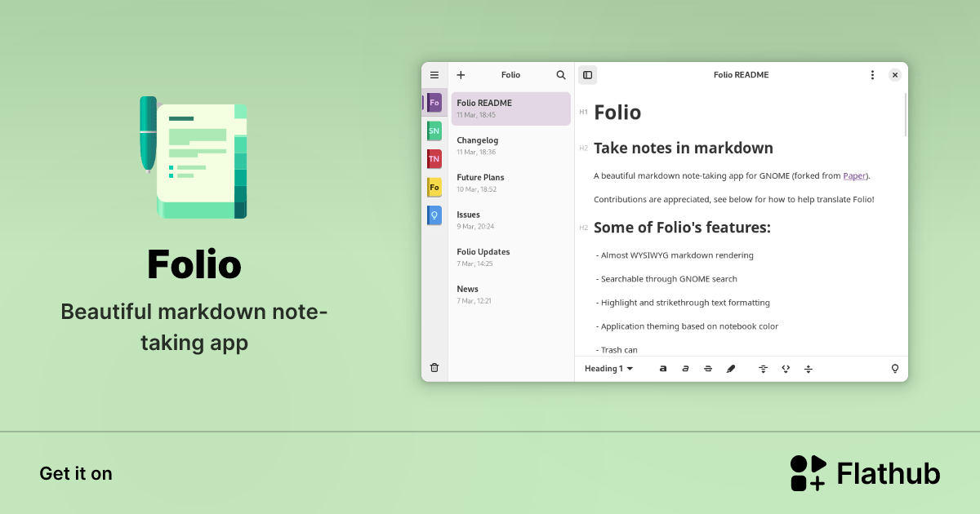Click the editor vertical scrollbar
The height and width of the screenshot is (514, 980).
click(905, 114)
